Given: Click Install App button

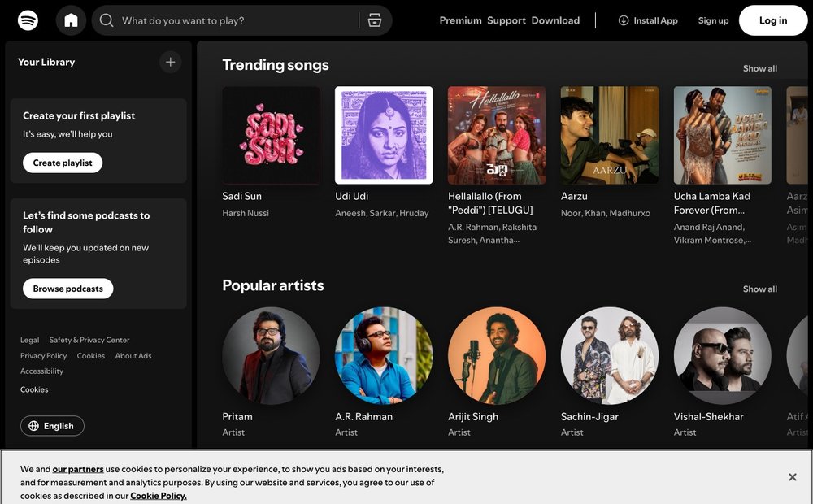Looking at the screenshot, I should 648,20.
